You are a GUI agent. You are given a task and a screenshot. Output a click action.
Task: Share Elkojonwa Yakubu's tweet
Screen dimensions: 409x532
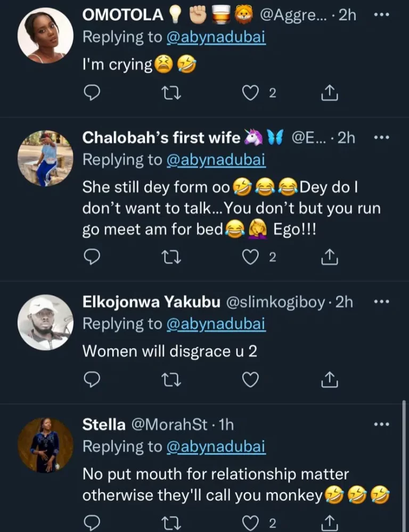click(330, 380)
